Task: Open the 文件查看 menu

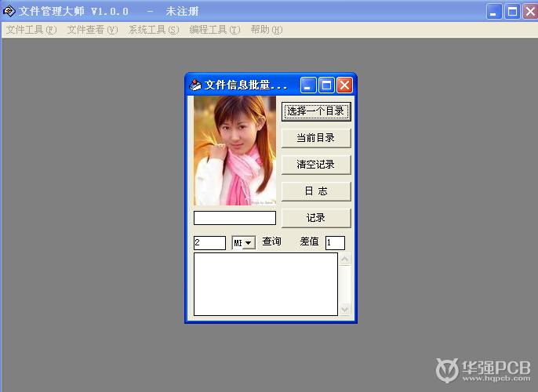Action: (x=93, y=30)
